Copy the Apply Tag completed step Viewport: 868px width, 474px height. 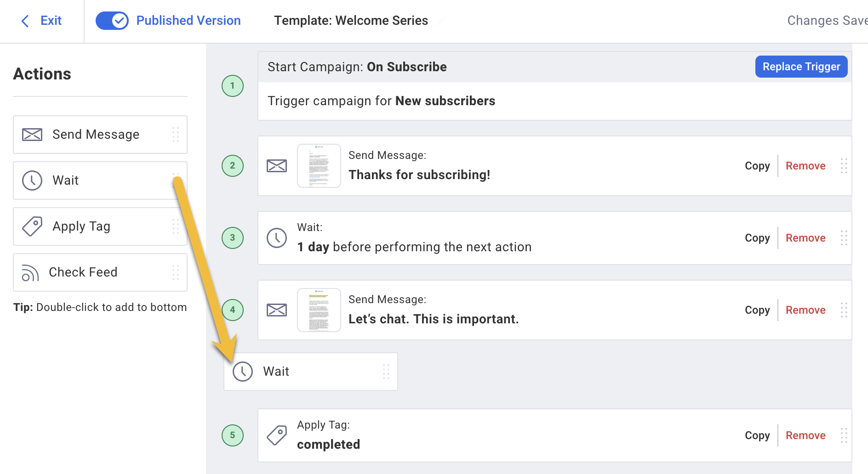pos(757,435)
